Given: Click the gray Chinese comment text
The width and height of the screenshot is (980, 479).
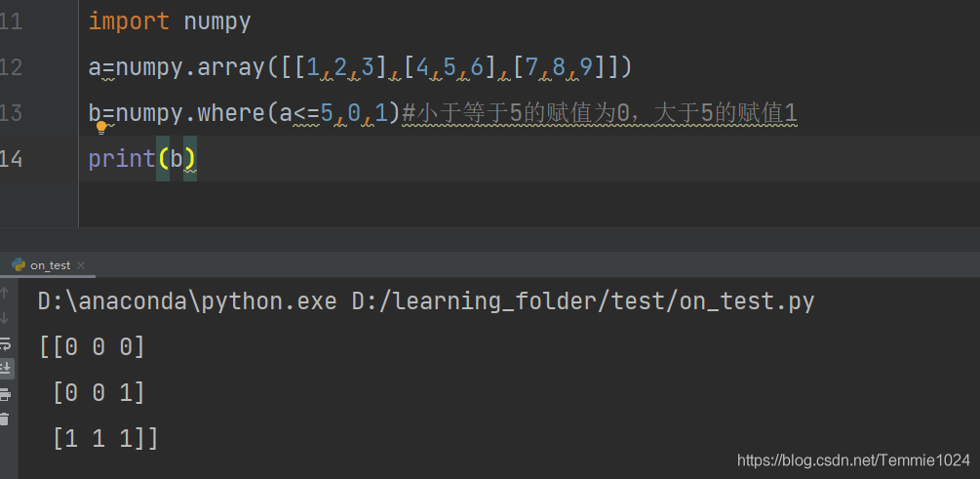Looking at the screenshot, I should pyautogui.click(x=600, y=114).
